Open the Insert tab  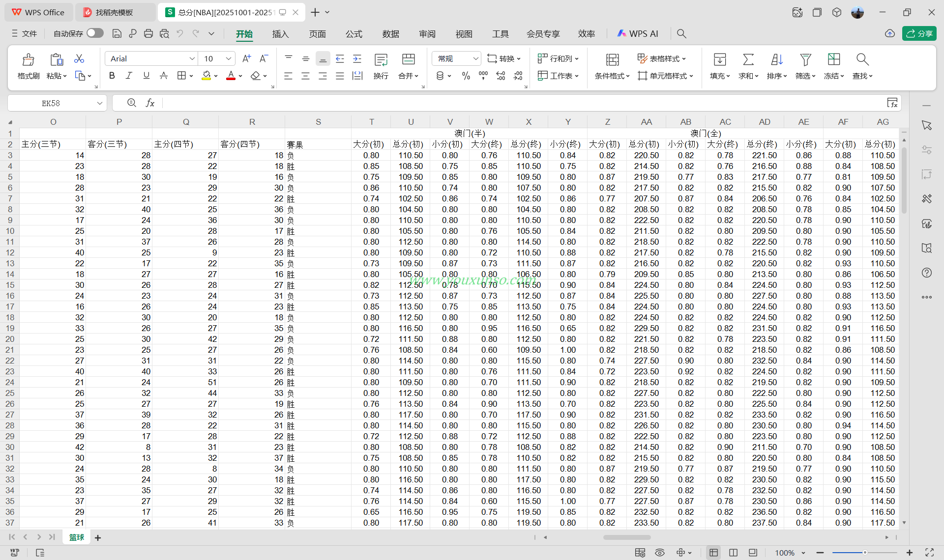[280, 33]
